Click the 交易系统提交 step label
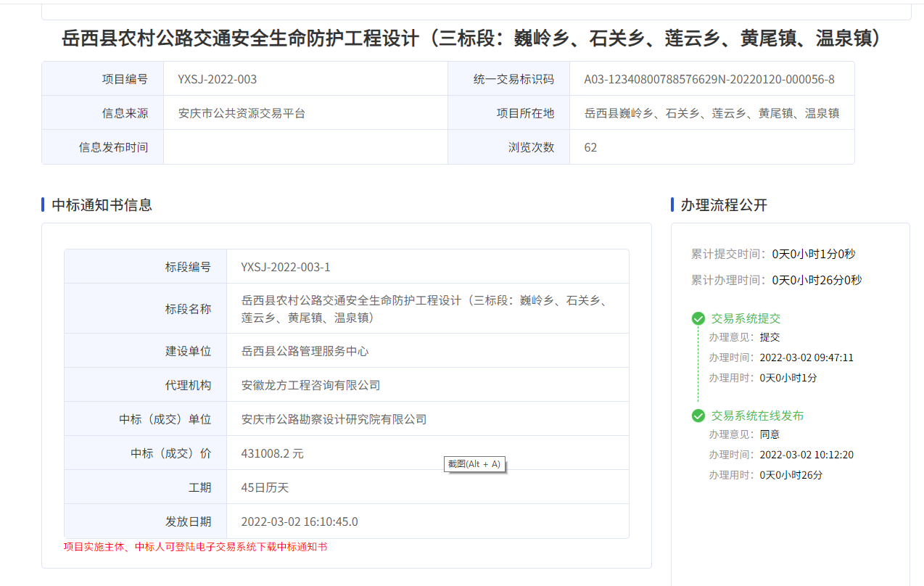Viewport: 924px width, 586px height. click(x=746, y=318)
